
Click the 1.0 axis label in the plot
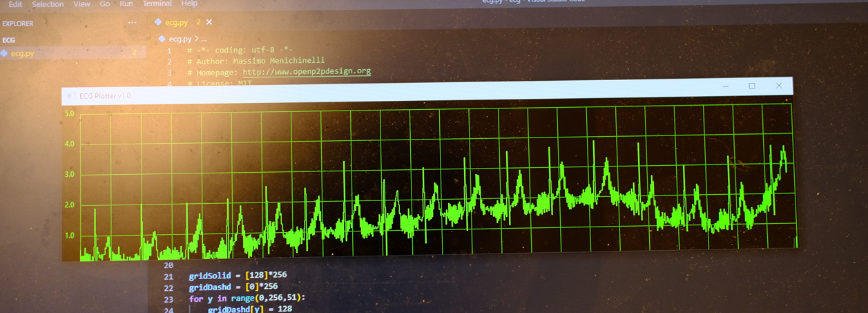70,236
